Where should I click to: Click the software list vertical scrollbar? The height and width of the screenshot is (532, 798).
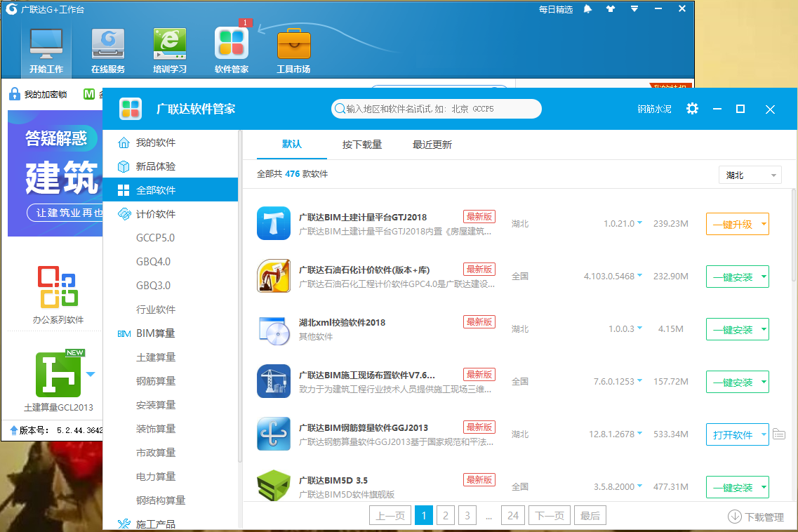(793, 235)
